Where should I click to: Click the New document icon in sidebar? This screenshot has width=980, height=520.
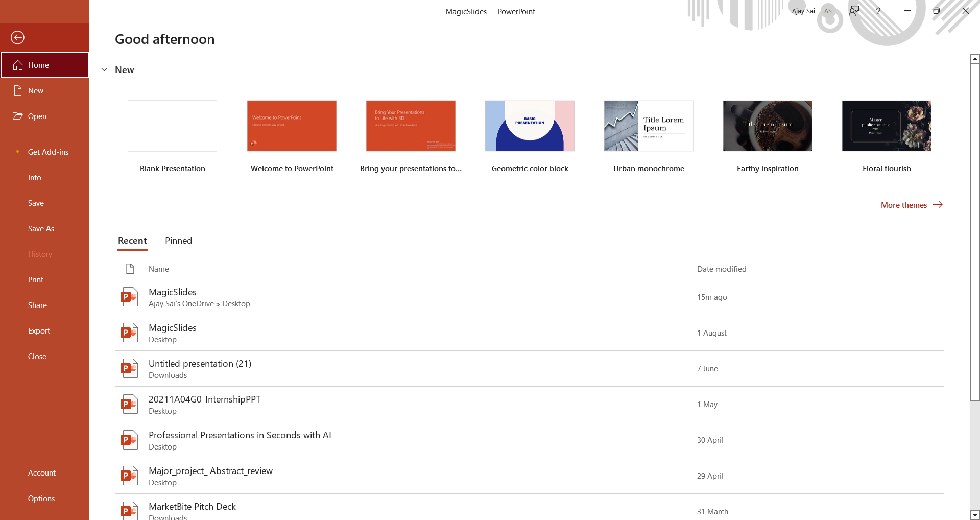(x=18, y=91)
